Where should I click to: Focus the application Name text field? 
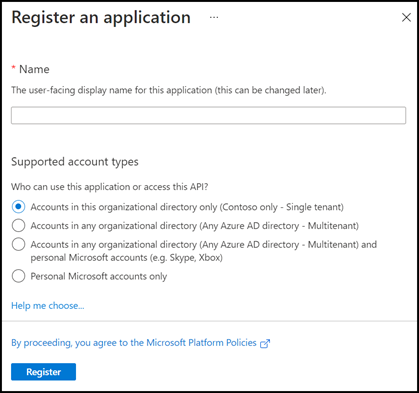208,115
